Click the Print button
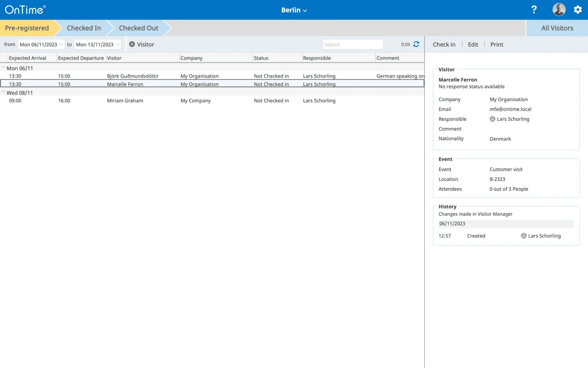The width and height of the screenshot is (588, 368). [x=497, y=44]
